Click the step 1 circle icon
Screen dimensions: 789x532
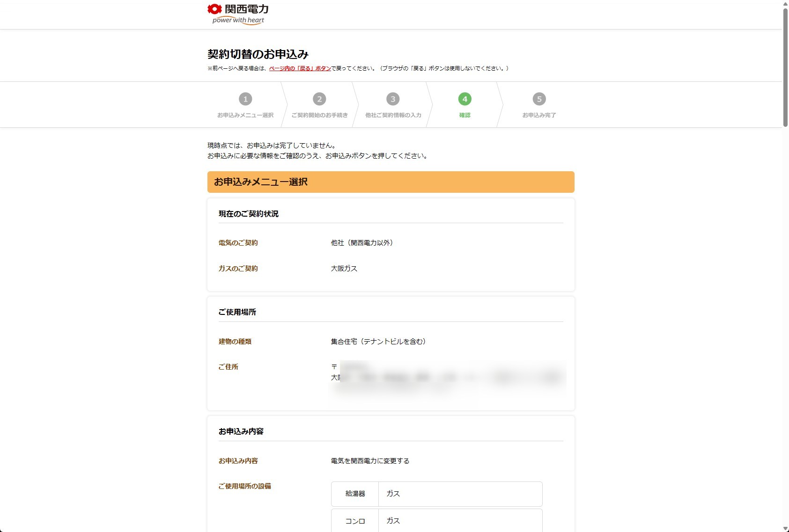point(245,99)
